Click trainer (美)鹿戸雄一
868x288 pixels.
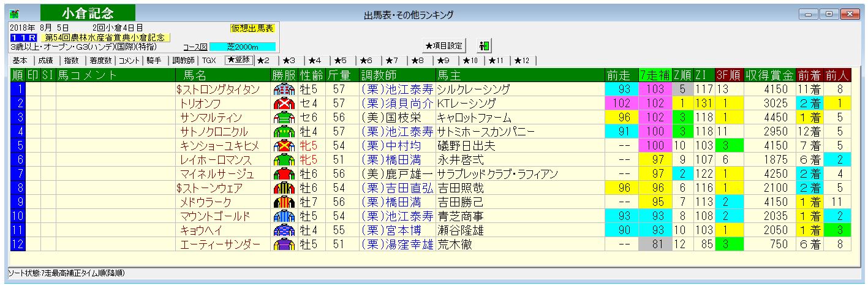[397, 173]
